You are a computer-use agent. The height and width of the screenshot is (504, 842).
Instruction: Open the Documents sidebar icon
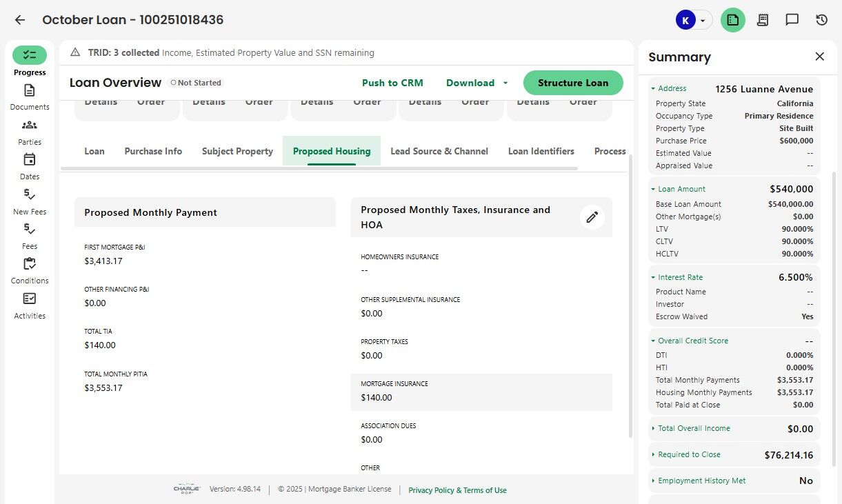[x=30, y=91]
